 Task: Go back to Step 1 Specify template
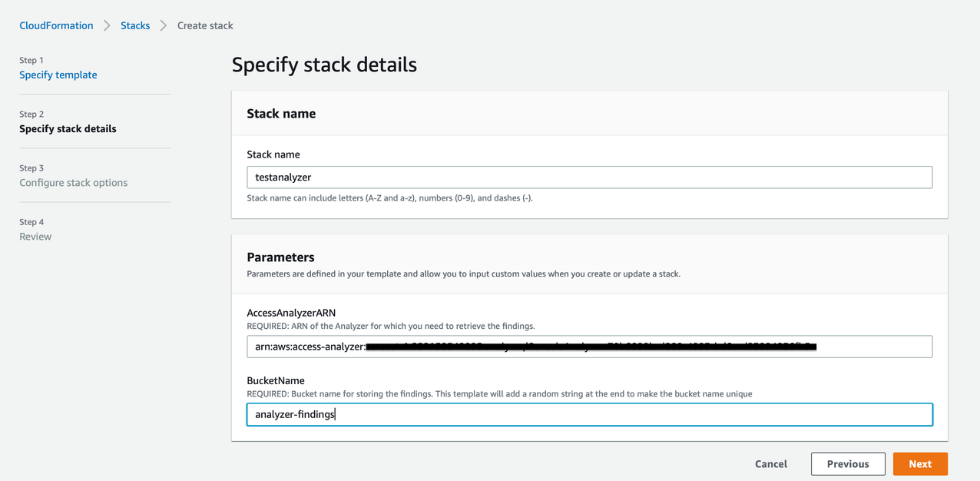[x=58, y=75]
